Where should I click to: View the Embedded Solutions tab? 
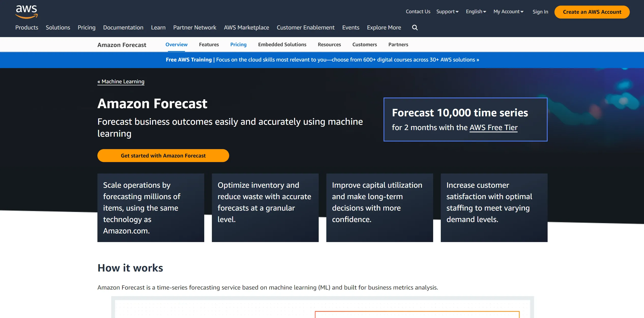(282, 44)
